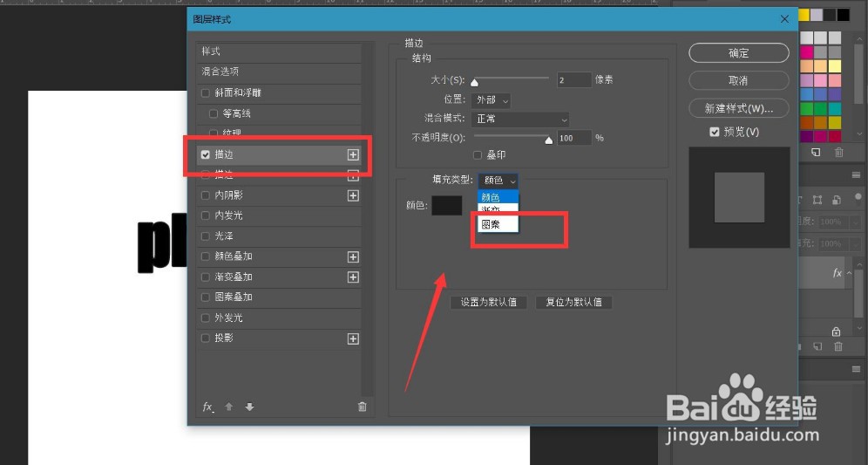The height and width of the screenshot is (465, 868).
Task: Open the fx menu at dialog bottom
Action: point(208,407)
